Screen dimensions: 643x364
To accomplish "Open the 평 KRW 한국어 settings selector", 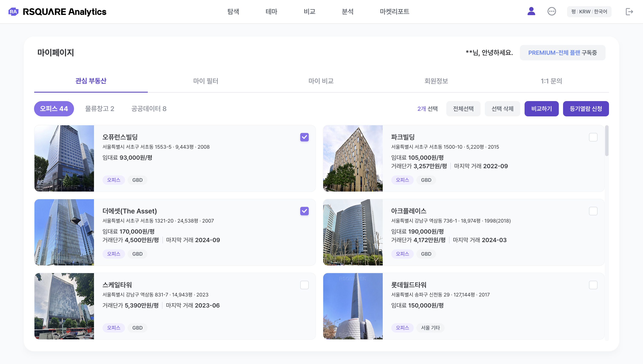I will pyautogui.click(x=589, y=11).
